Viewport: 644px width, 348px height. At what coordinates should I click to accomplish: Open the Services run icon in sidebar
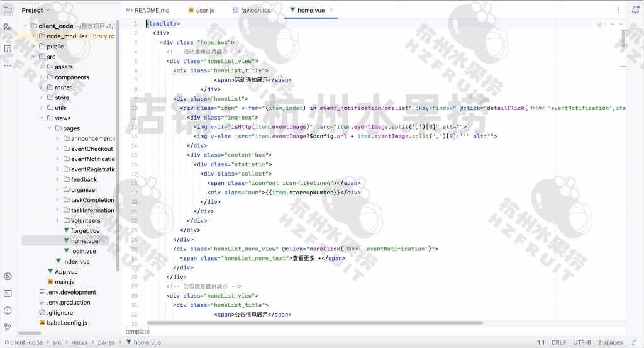click(8, 276)
